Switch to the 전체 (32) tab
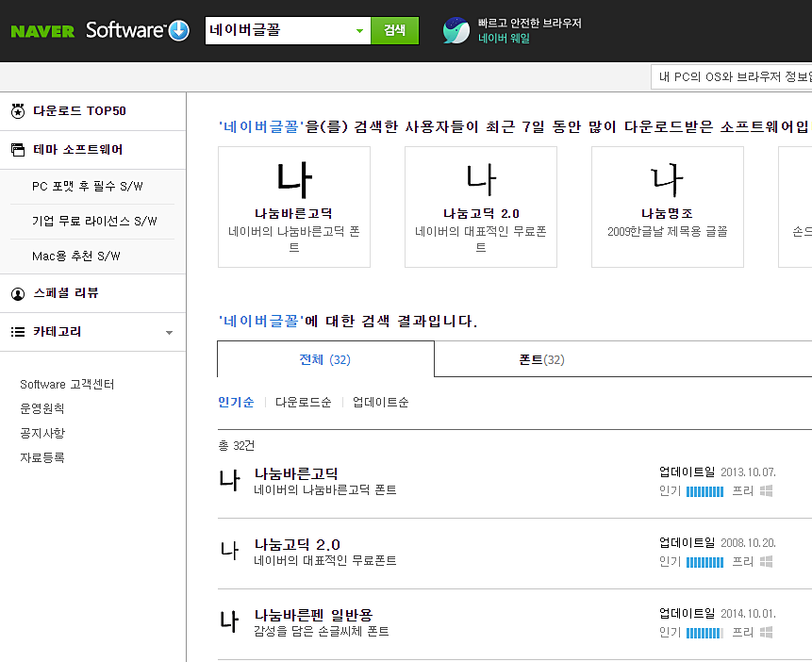The width and height of the screenshot is (812, 662). pyautogui.click(x=325, y=359)
